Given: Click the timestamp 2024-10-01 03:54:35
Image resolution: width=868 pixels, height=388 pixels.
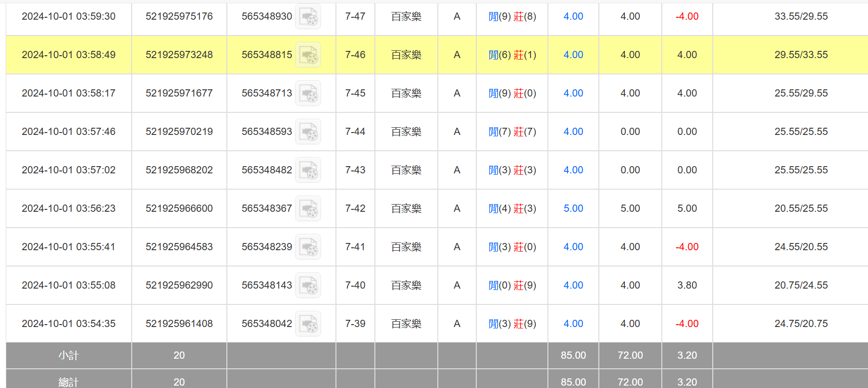Looking at the screenshot, I should click(68, 324).
